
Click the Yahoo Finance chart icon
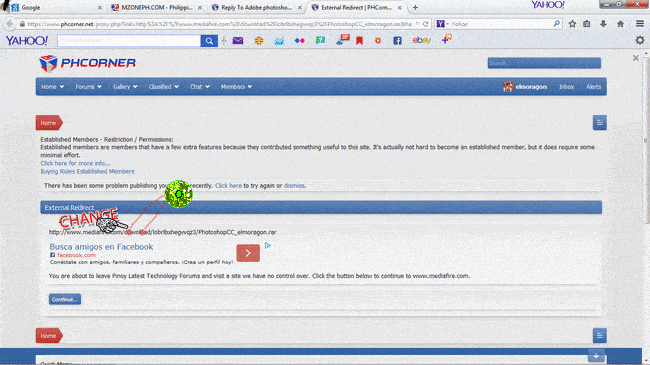point(279,41)
